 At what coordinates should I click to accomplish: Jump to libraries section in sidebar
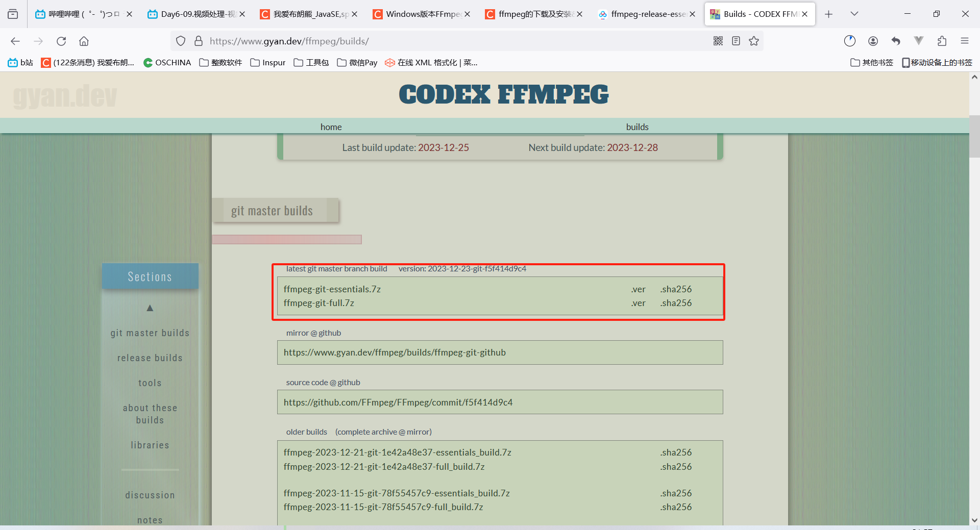150,445
